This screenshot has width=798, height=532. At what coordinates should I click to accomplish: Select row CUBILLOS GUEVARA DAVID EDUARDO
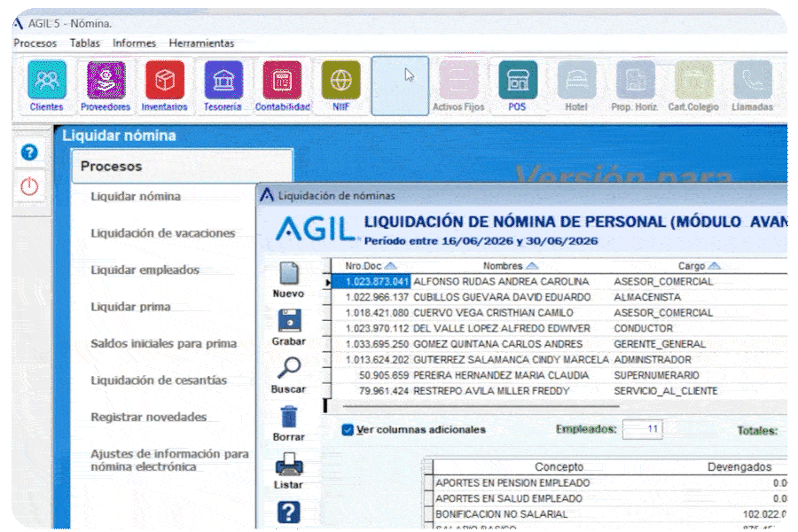point(559,297)
